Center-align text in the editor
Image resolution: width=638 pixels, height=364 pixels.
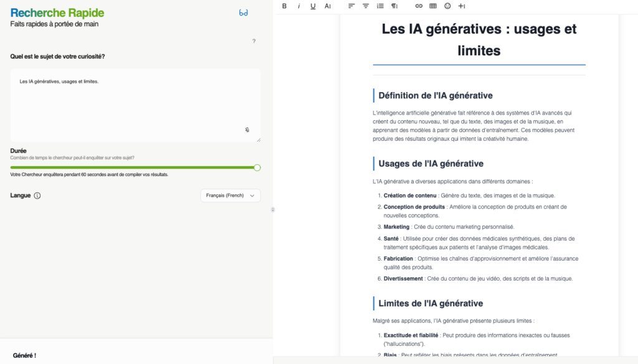(x=366, y=6)
